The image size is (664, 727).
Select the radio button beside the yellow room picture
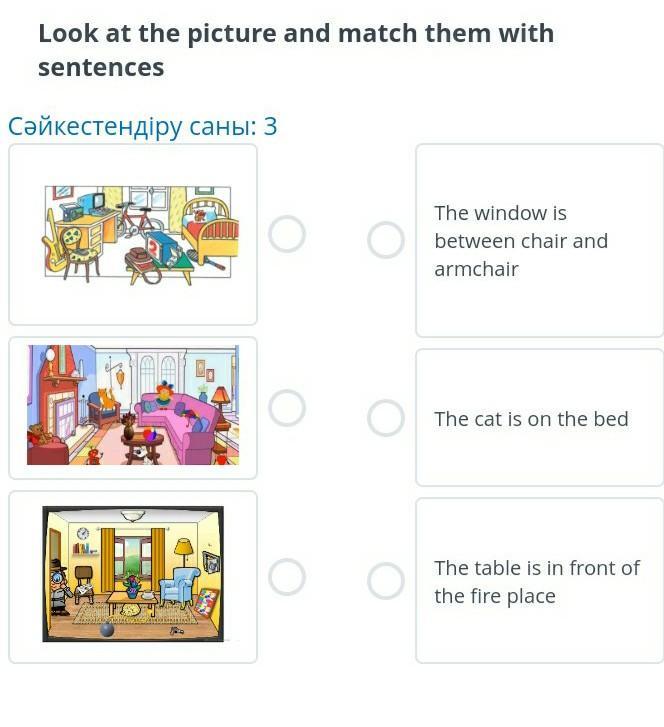pos(287,577)
